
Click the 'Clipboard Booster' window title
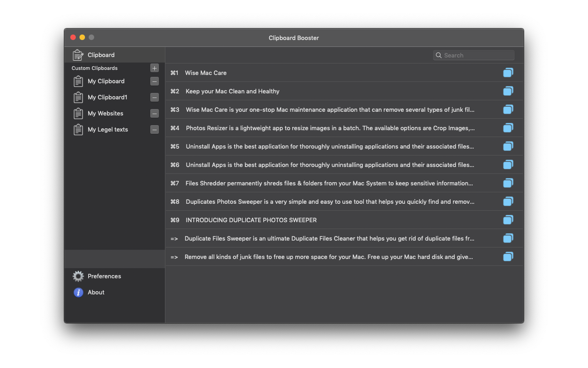point(294,38)
